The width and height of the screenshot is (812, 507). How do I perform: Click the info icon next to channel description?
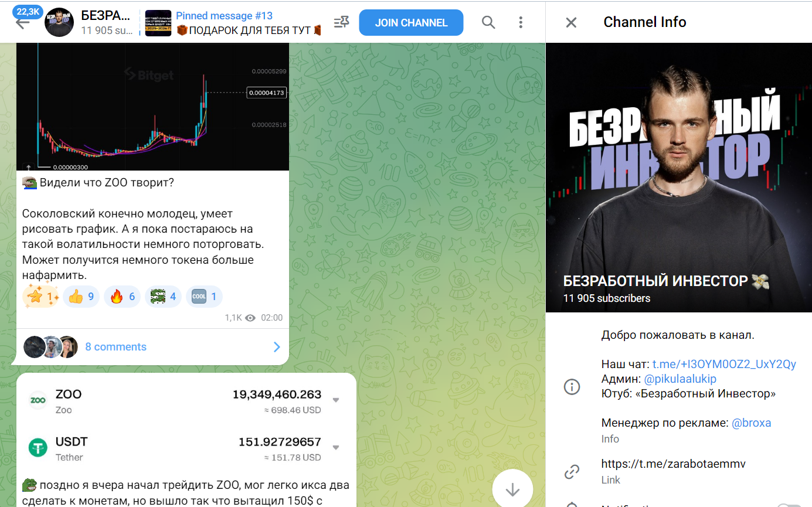(x=572, y=386)
